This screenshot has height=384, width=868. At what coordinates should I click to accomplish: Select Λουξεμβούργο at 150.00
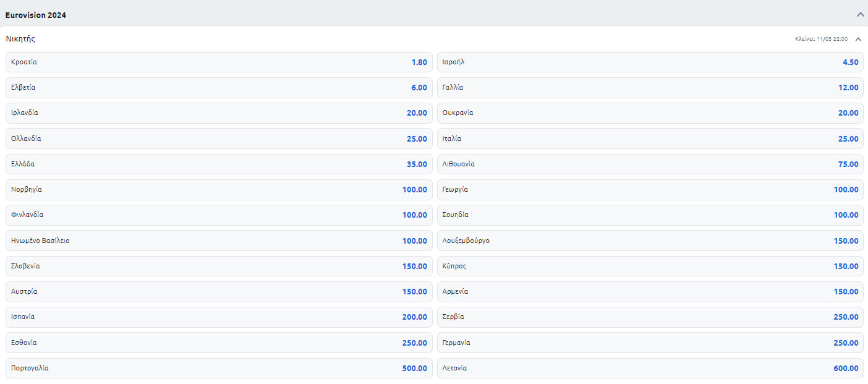pyautogui.click(x=650, y=241)
